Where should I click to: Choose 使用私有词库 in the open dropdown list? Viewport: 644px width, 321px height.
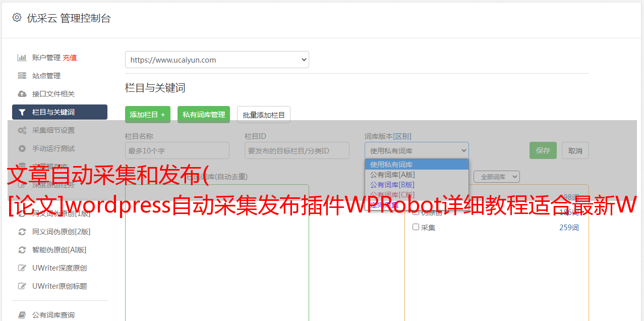click(x=417, y=165)
